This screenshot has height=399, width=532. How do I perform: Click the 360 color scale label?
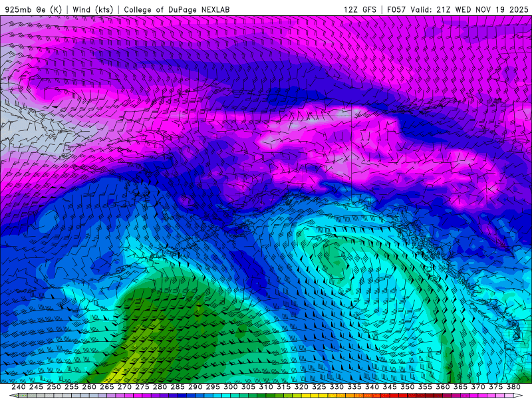pos(443,387)
